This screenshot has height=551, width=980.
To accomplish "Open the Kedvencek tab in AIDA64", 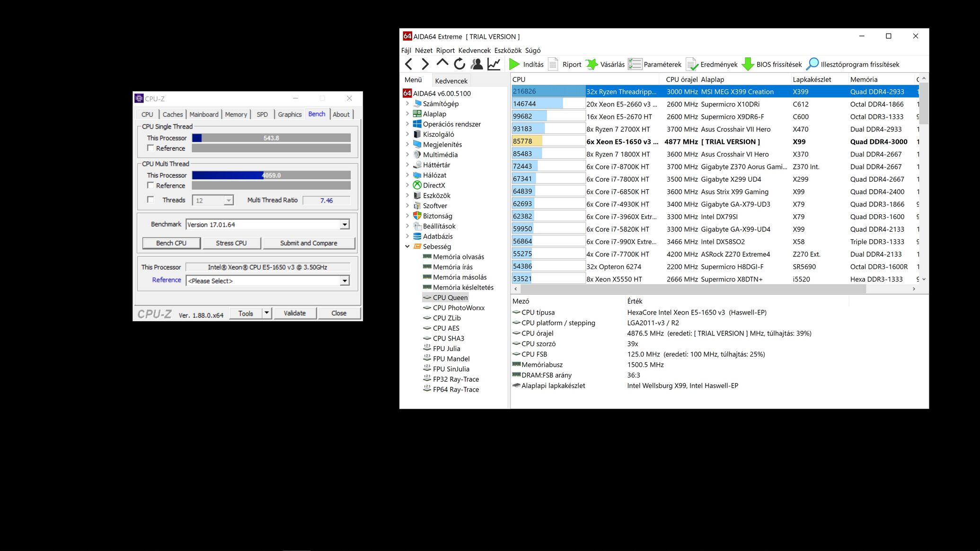I will tap(451, 81).
